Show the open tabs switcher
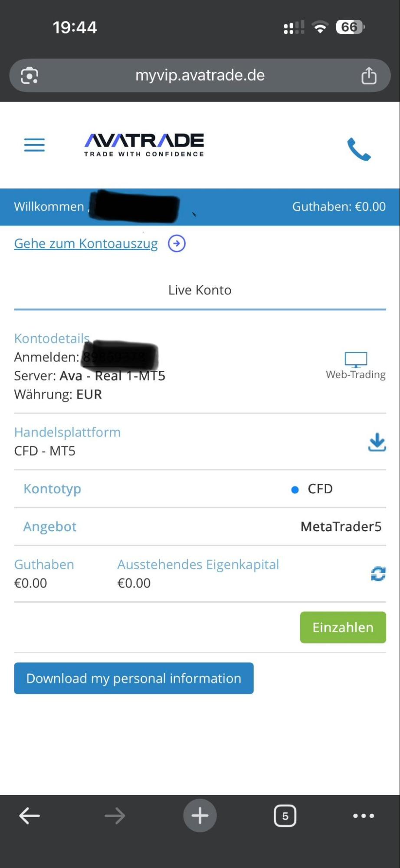The height and width of the screenshot is (868, 400). (285, 816)
